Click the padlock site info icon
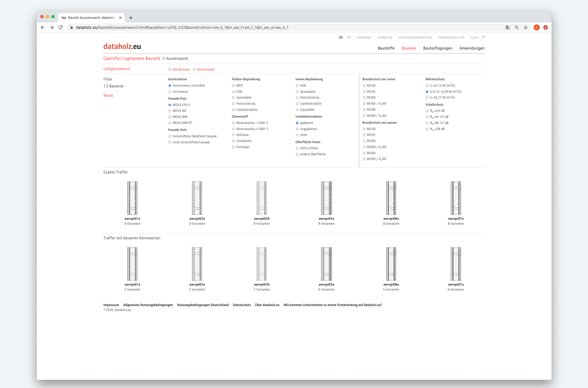This screenshot has height=388, width=588. pyautogui.click(x=72, y=28)
